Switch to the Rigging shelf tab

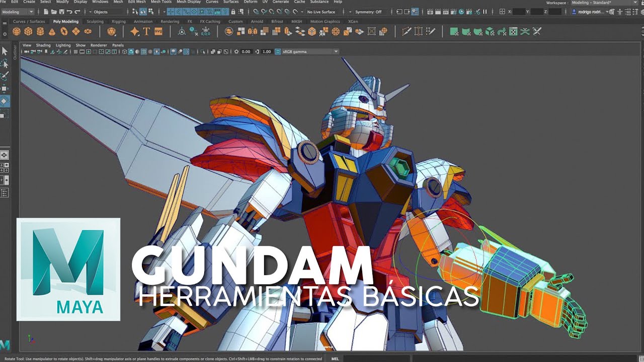click(x=119, y=22)
